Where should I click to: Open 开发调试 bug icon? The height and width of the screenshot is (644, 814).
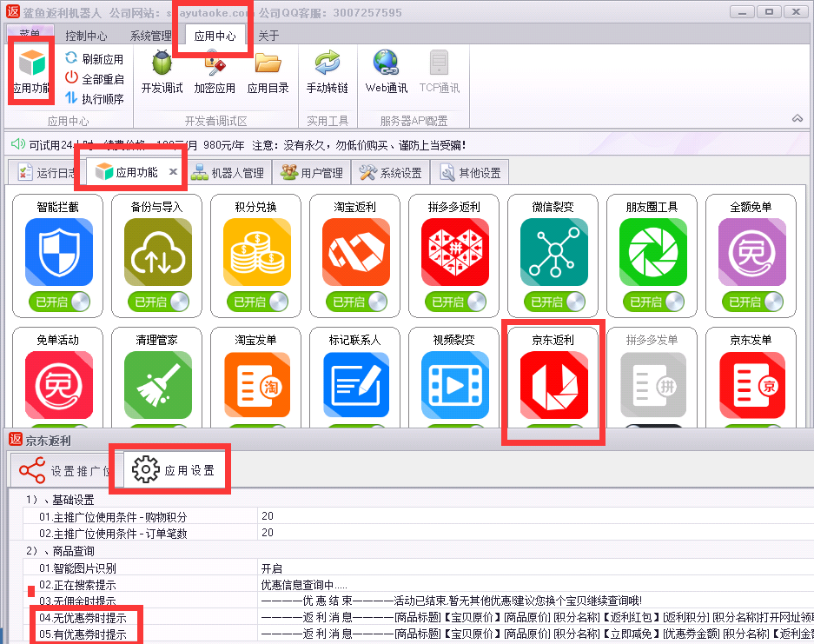[x=162, y=63]
